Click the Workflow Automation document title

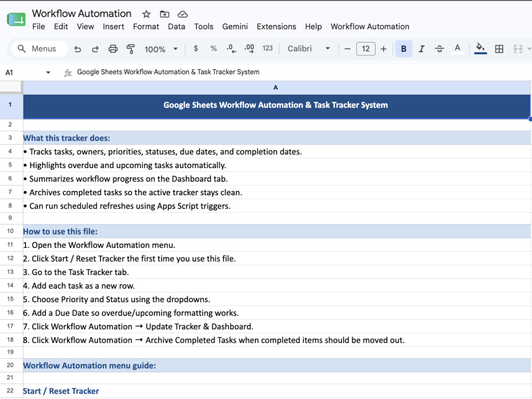point(81,14)
